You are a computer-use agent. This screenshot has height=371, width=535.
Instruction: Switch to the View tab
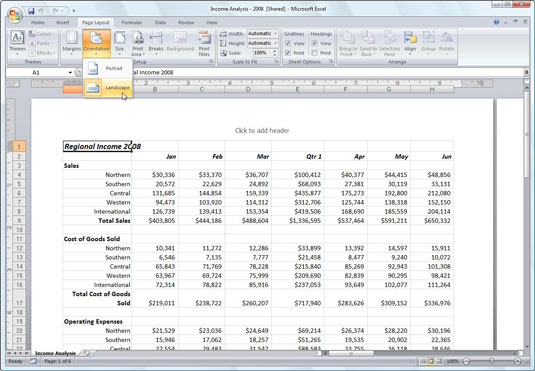click(x=212, y=23)
